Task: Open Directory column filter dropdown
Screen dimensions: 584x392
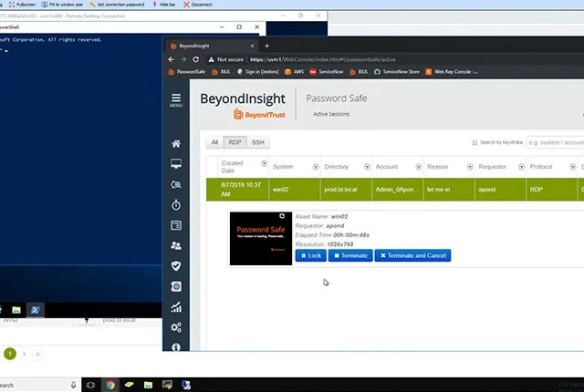Action: [367, 167]
